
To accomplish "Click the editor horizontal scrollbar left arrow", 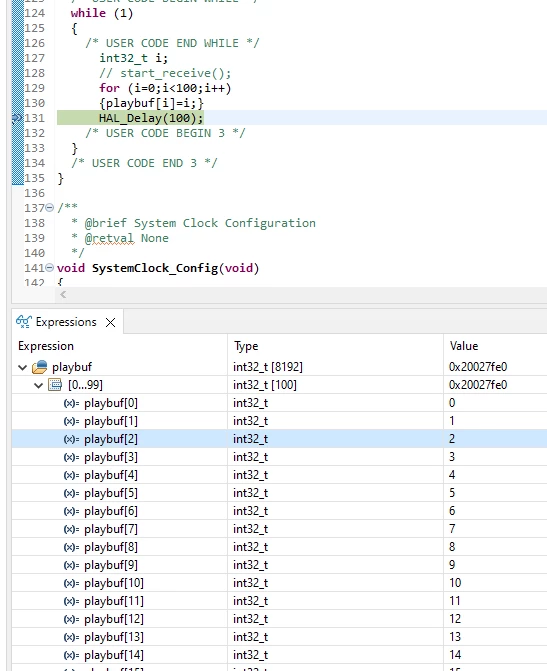I will click(63, 294).
